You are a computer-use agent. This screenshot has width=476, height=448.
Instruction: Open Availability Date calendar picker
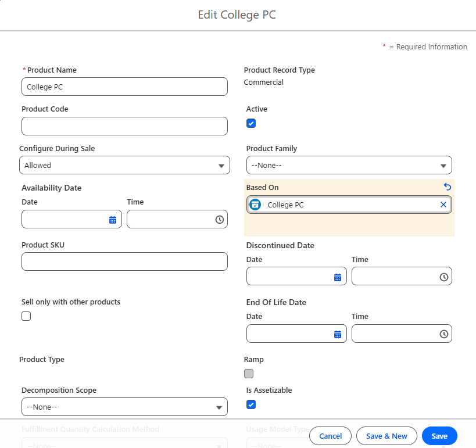113,220
